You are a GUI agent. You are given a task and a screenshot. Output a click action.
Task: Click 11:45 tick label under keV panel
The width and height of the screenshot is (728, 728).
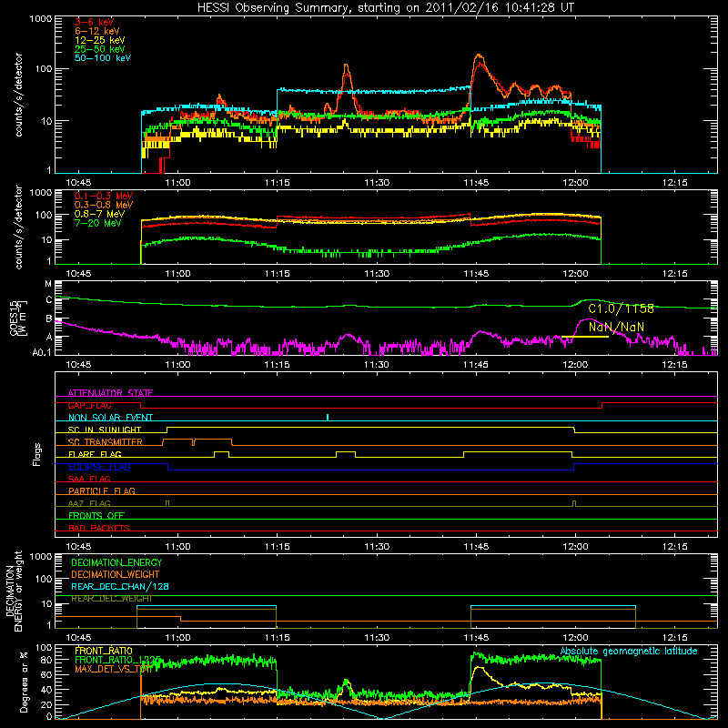point(476,183)
